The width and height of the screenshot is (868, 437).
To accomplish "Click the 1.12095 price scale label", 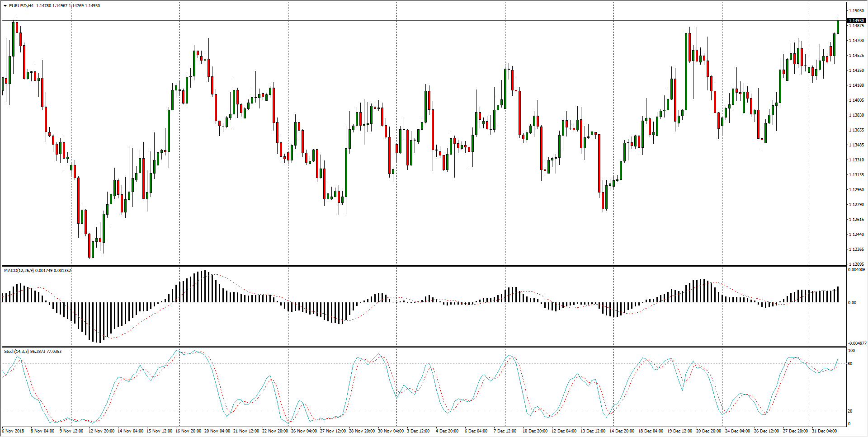I will click(x=856, y=264).
